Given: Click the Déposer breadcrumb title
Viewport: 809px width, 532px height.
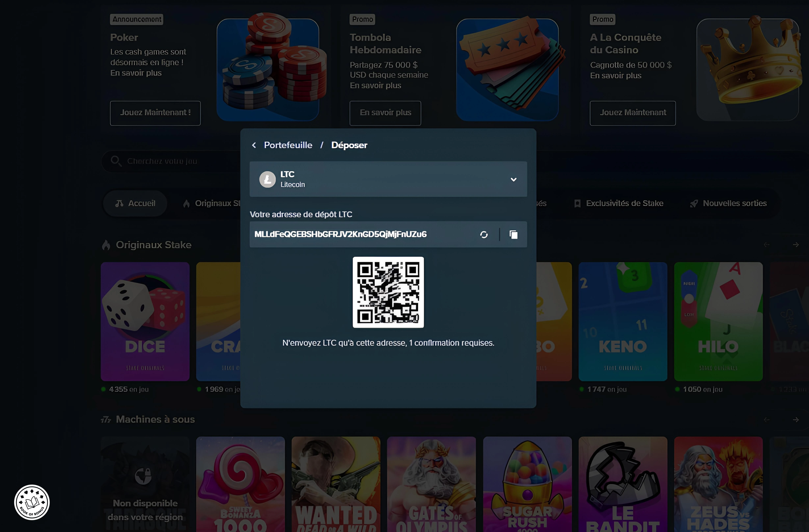Looking at the screenshot, I should (x=349, y=145).
